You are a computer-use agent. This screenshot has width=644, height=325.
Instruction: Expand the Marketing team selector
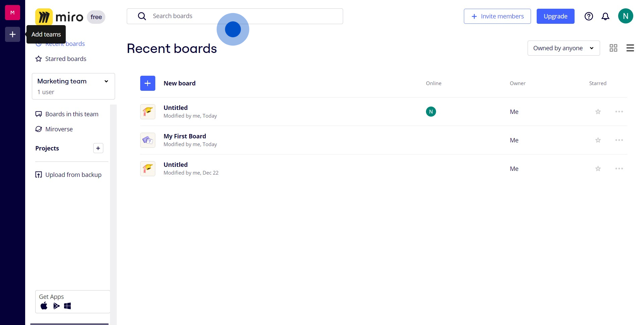(73, 86)
